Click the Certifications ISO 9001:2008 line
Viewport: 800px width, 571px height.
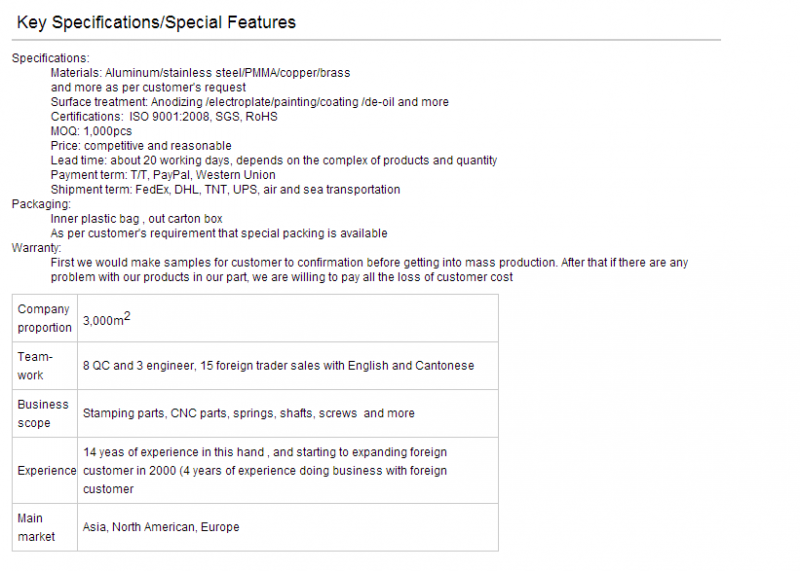164,117
